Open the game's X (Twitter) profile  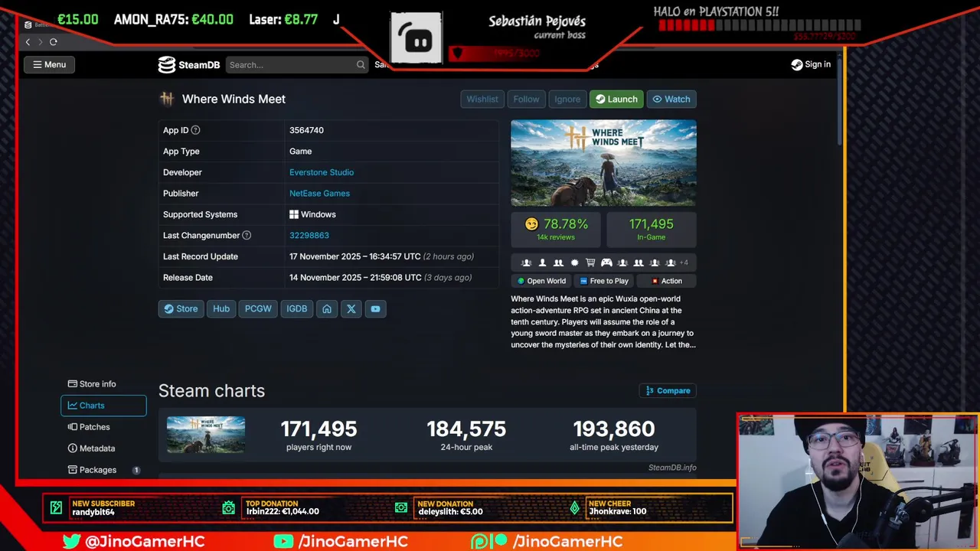(351, 308)
